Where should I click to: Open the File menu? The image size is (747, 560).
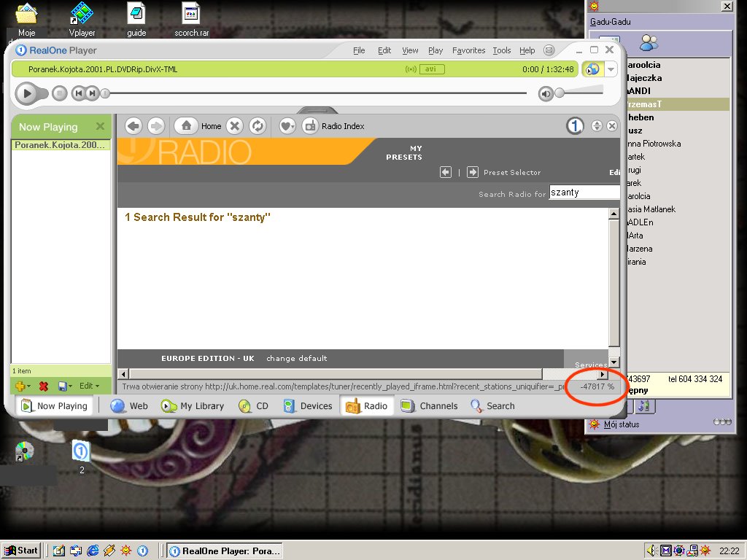tap(359, 50)
